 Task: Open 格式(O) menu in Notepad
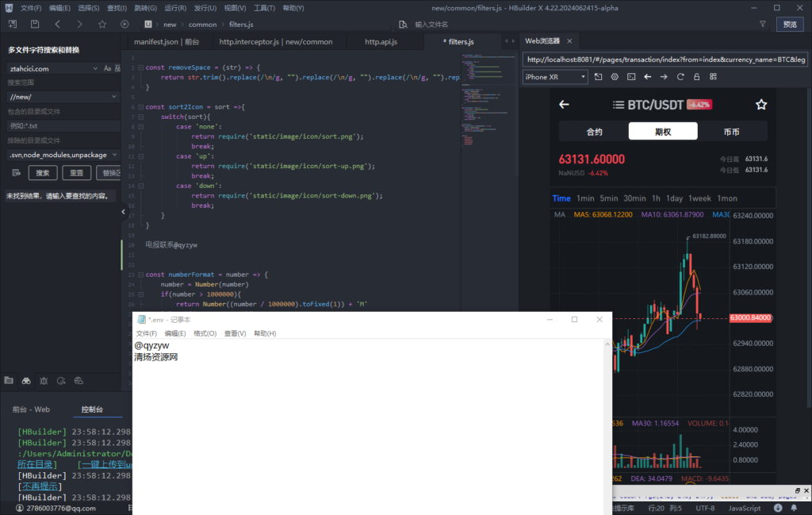[x=205, y=333]
